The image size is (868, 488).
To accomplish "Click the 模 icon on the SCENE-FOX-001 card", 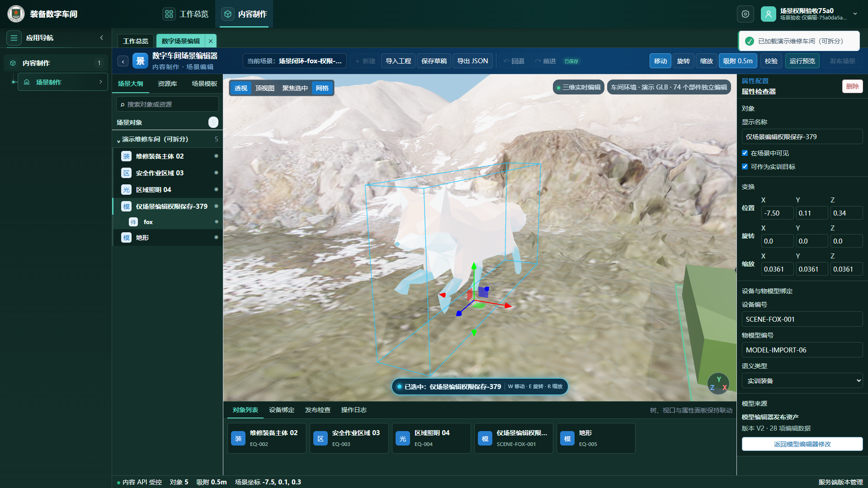I will [x=485, y=439].
